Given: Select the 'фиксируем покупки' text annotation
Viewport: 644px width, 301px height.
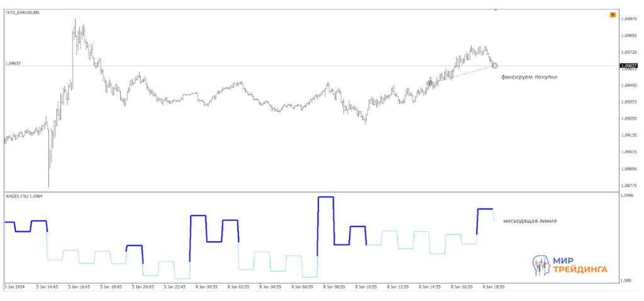Looking at the screenshot, I should pyautogui.click(x=528, y=77).
